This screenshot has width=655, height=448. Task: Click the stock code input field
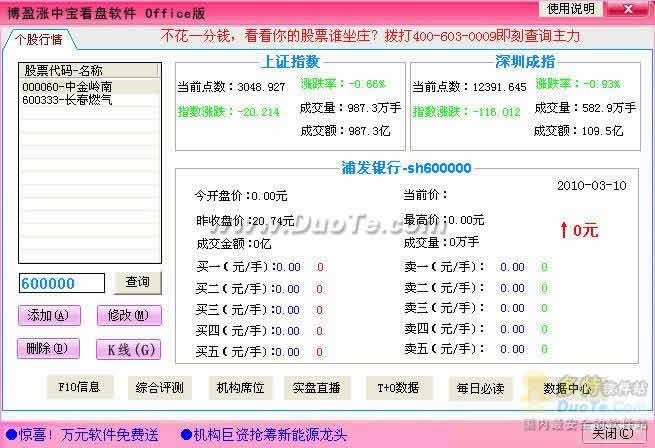point(61,284)
